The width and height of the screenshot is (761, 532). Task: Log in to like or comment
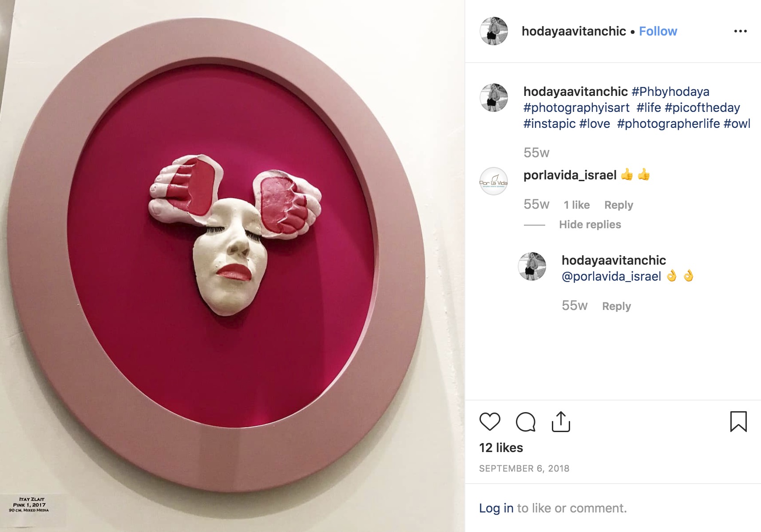[496, 508]
